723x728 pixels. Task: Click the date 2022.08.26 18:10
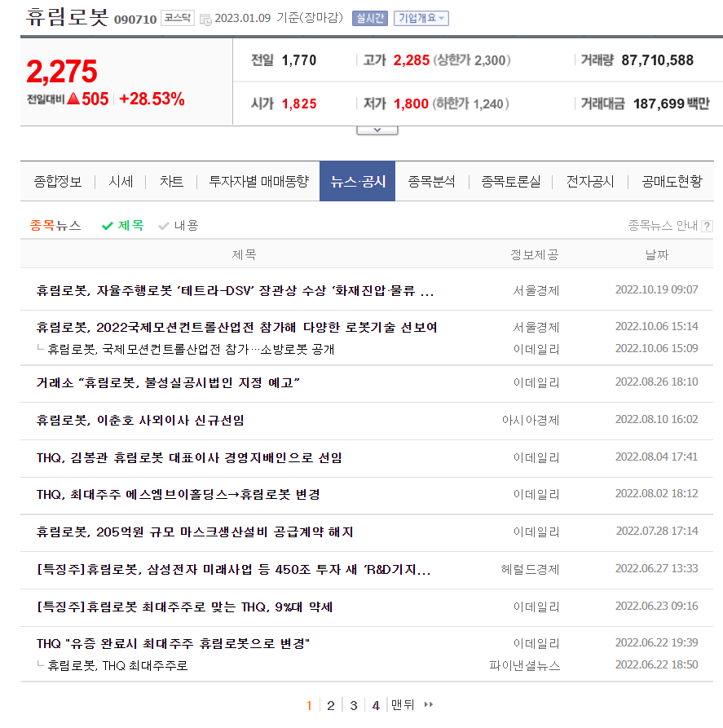(657, 382)
